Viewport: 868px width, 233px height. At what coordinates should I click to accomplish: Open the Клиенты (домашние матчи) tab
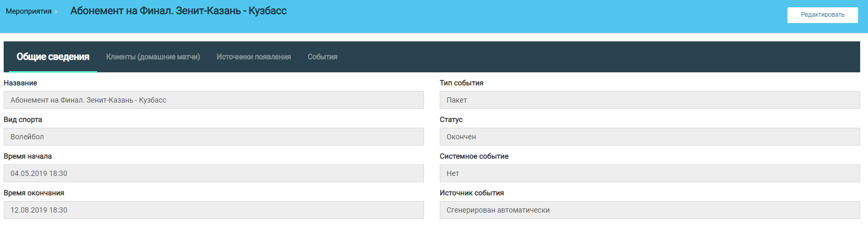[153, 57]
